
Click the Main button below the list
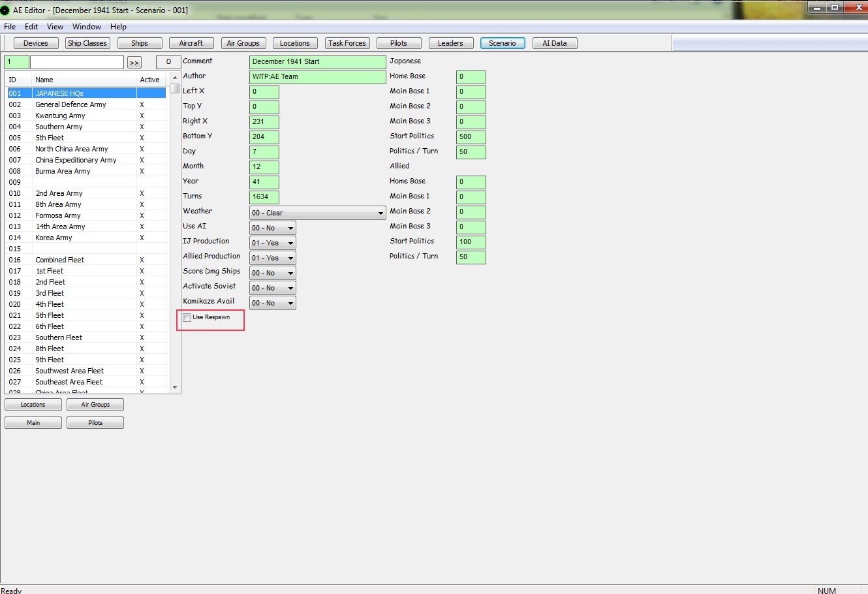[x=33, y=423]
